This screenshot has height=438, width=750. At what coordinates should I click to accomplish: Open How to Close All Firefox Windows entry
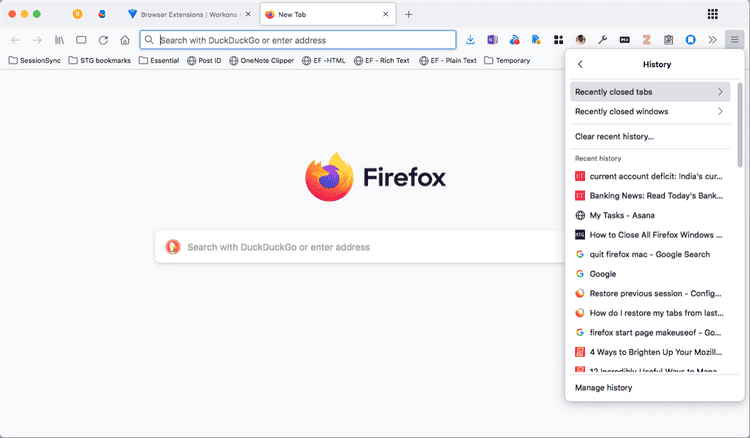coord(650,235)
